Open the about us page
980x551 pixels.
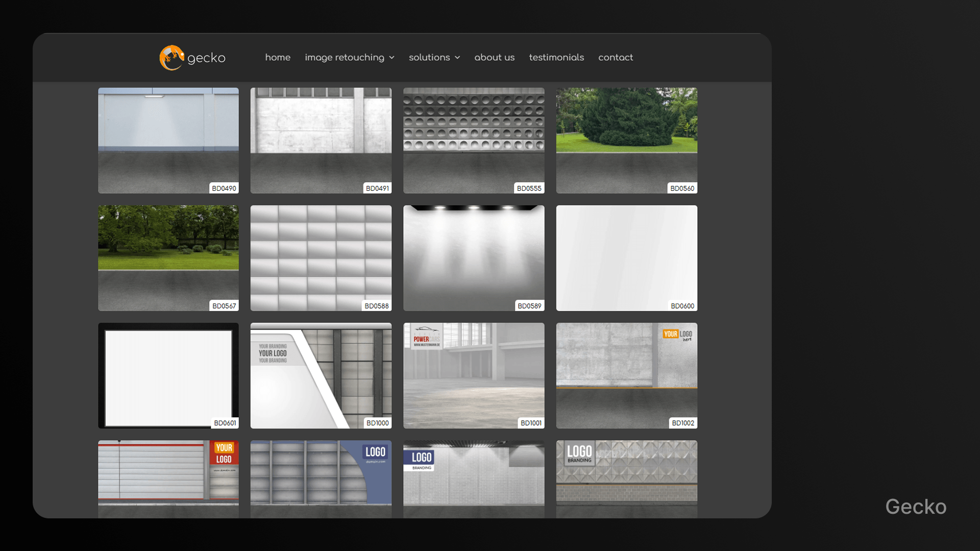pos(494,58)
